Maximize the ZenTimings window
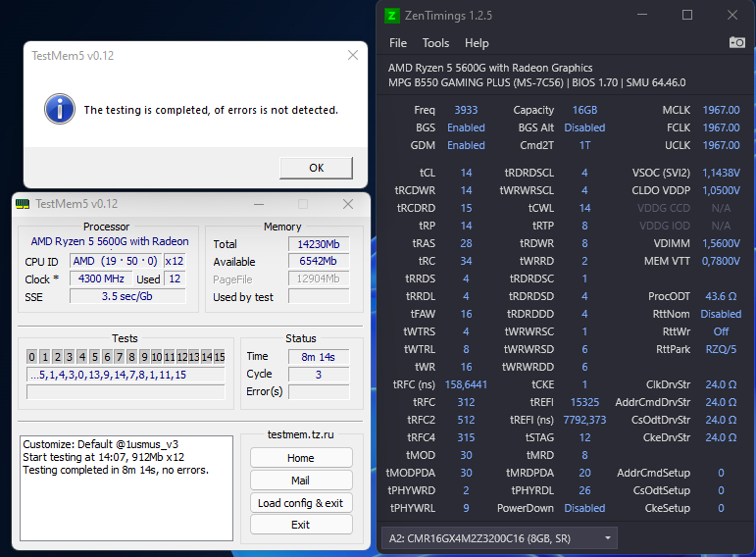Viewport: 756px width, 557px height. (x=687, y=16)
